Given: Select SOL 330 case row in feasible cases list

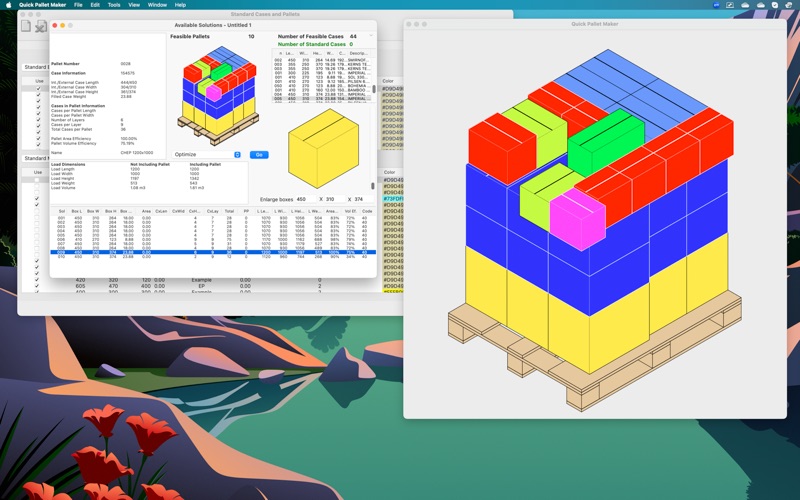Looking at the screenshot, I should (x=321, y=77).
